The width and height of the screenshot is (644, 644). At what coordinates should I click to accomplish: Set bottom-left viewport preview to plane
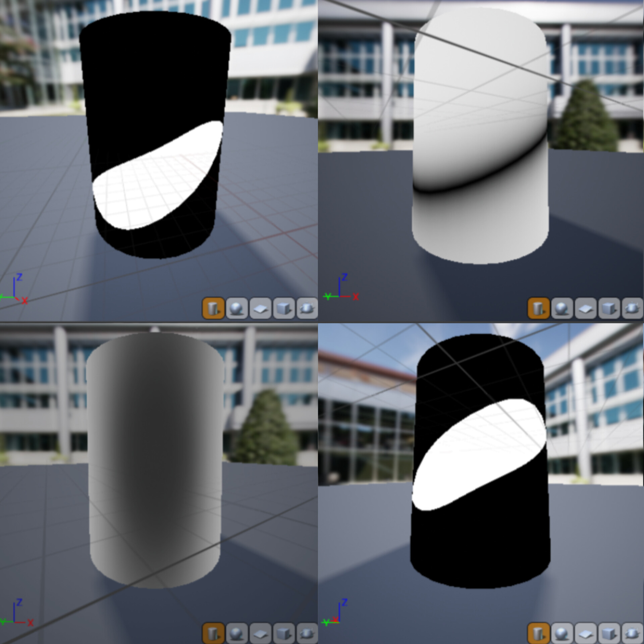pyautogui.click(x=260, y=633)
